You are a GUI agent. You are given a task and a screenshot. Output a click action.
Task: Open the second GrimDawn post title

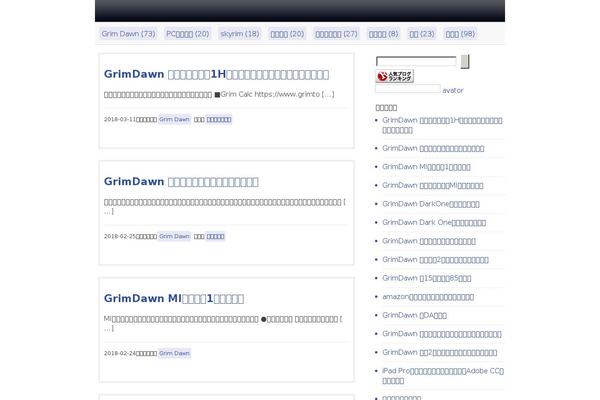181,181
